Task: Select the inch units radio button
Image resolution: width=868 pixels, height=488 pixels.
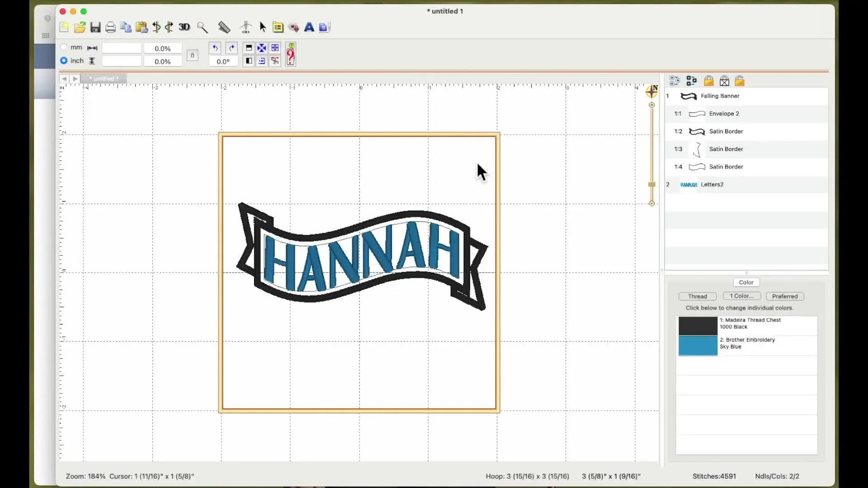Action: point(64,60)
